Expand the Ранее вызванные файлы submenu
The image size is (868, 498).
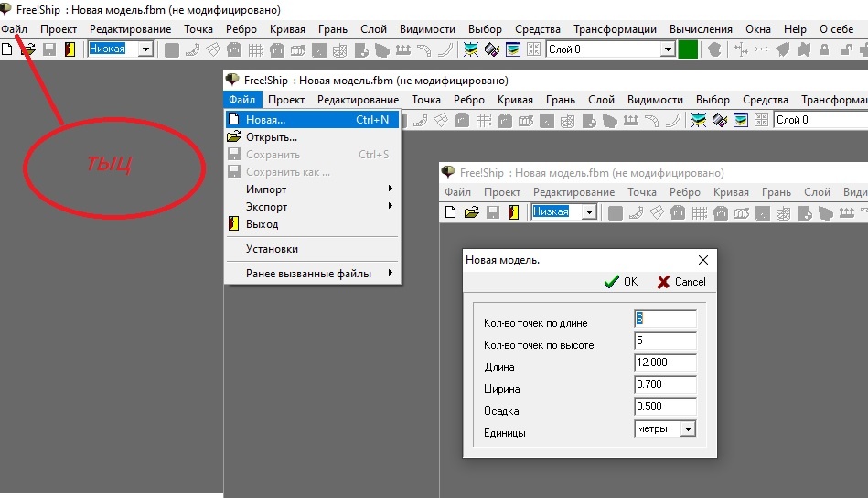pos(312,274)
